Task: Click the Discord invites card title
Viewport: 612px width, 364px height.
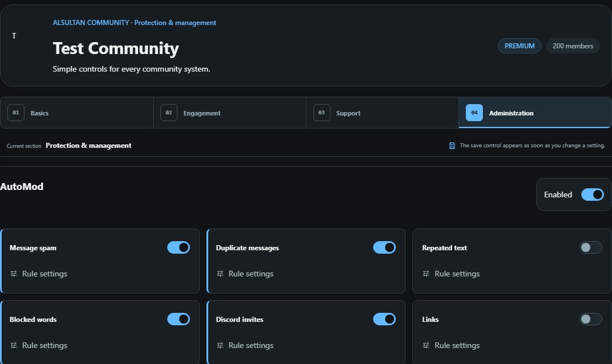Action: click(x=239, y=320)
